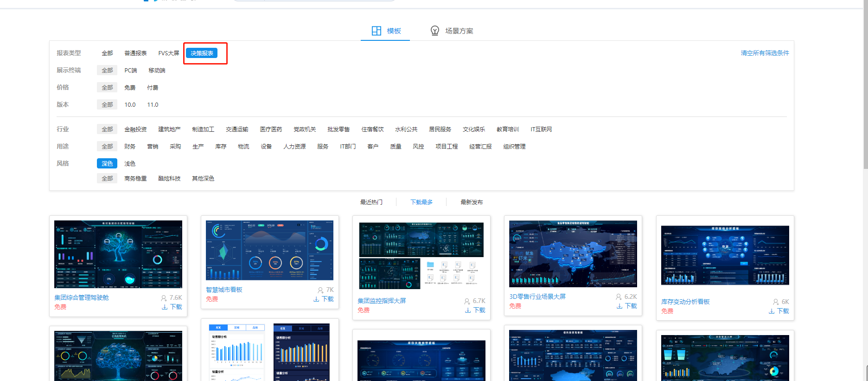Open 3D零售行业场景大屏 title link

coord(537,297)
